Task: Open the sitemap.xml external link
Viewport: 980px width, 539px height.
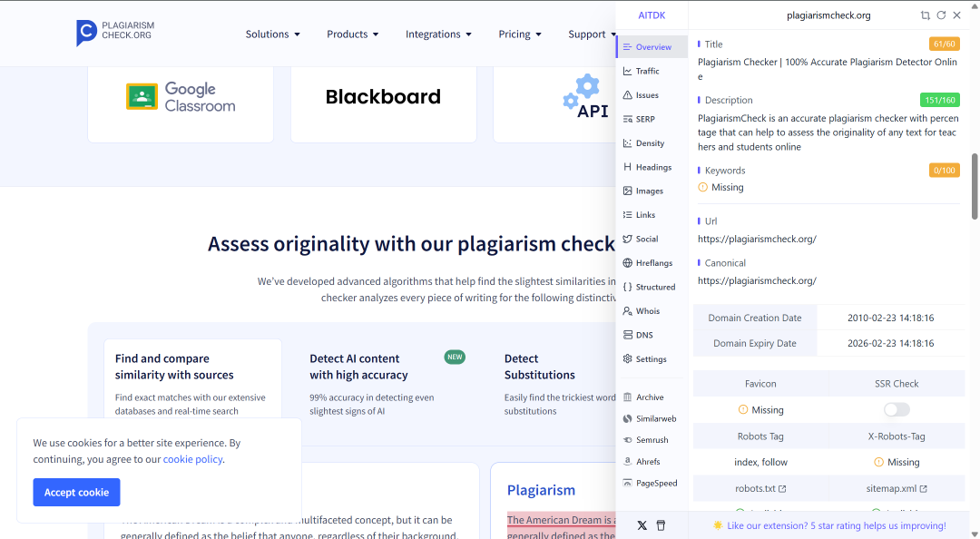Action: click(897, 488)
